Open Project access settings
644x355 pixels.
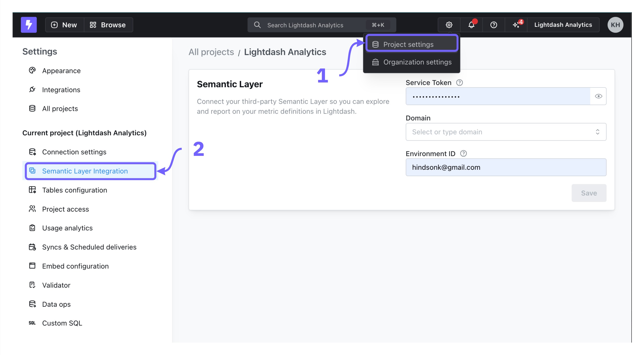(90, 209)
